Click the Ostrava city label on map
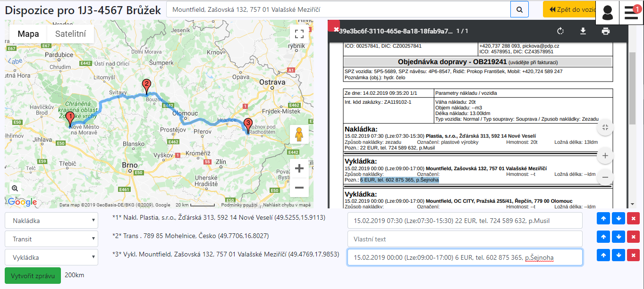This screenshot has width=644, height=289. coord(272,82)
